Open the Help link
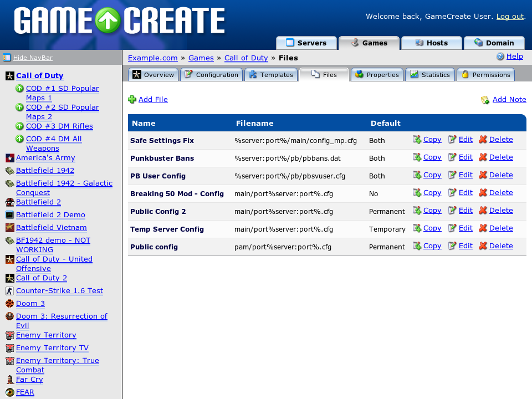The width and height of the screenshot is (532, 399). tap(514, 57)
